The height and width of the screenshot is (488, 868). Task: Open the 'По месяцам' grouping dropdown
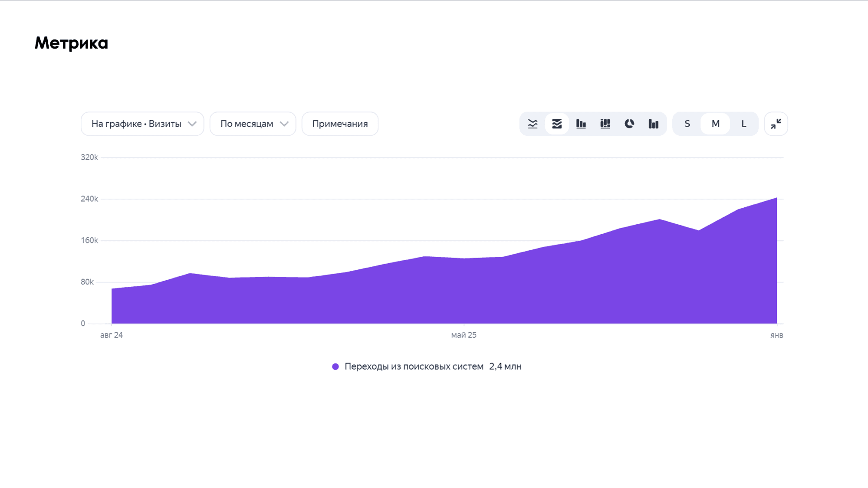(x=253, y=124)
